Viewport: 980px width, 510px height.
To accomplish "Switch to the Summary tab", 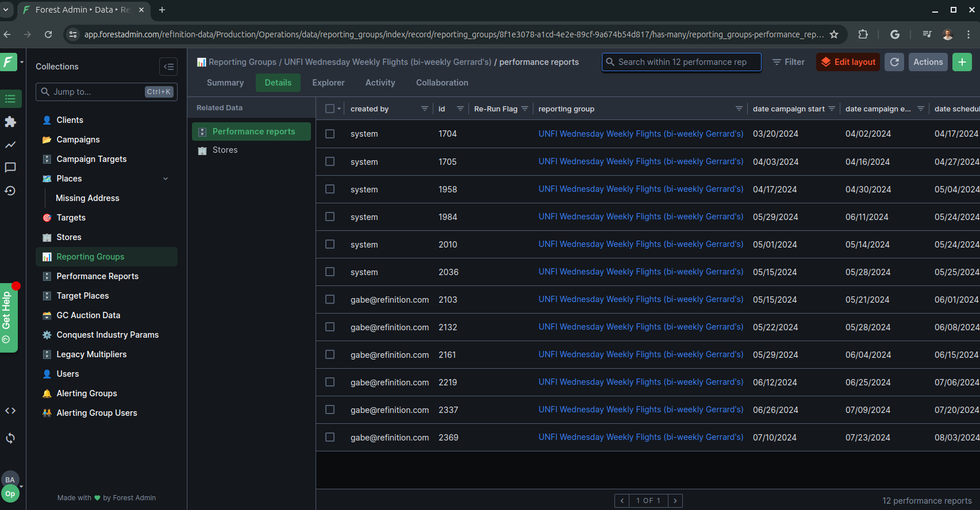I will (225, 83).
